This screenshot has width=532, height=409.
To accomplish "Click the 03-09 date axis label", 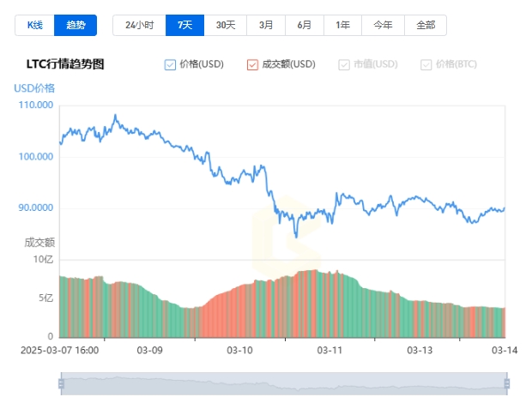I will pyautogui.click(x=149, y=350).
